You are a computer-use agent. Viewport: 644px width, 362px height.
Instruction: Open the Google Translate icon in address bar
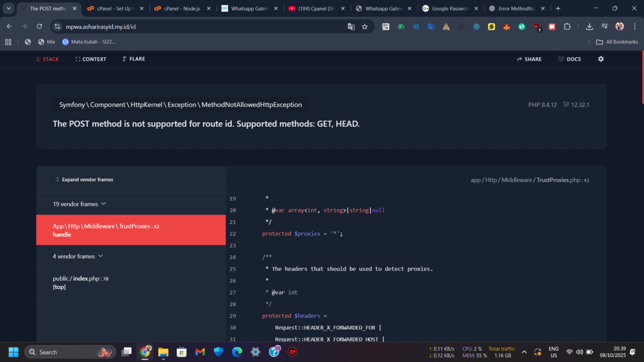(351, 26)
